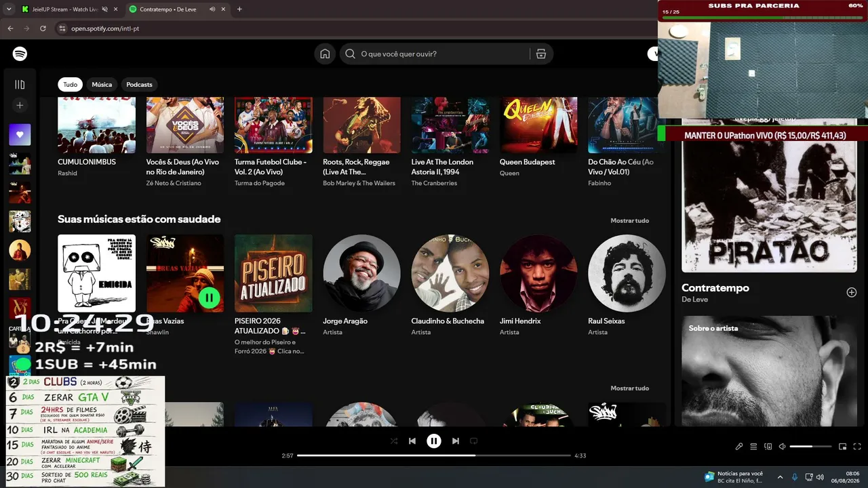This screenshot has width=868, height=488.
Task: Select the Tudo filter chip
Action: [x=70, y=85]
